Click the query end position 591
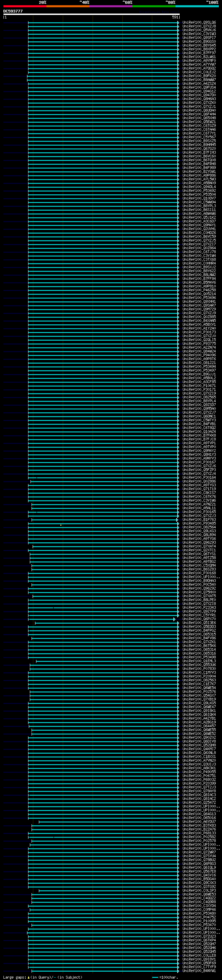The image size is (222, 980). click(175, 17)
